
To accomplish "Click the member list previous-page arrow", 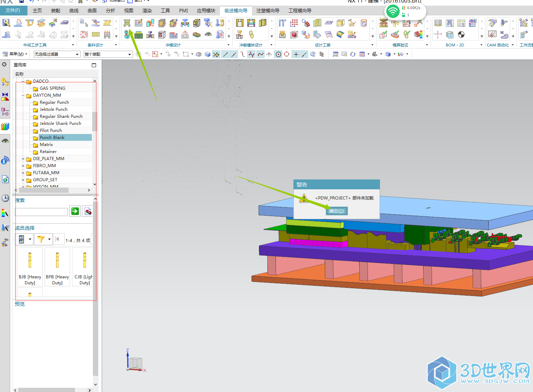I will point(58,239).
